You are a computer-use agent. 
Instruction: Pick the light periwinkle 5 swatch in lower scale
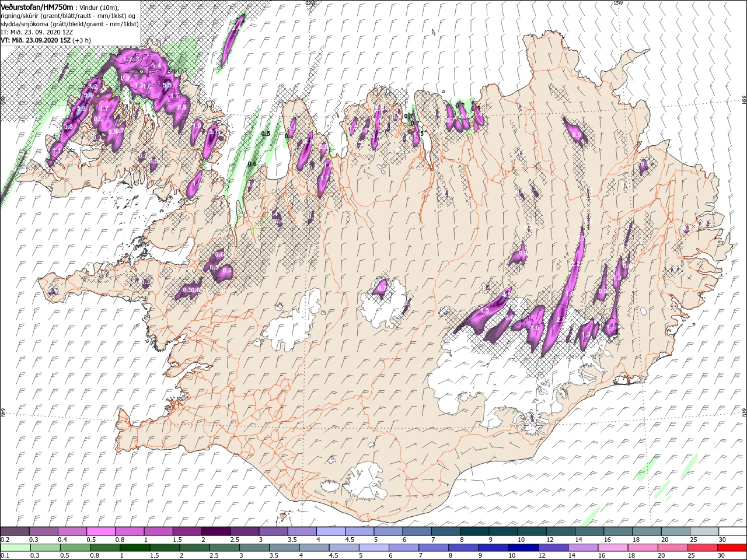pos(373,548)
